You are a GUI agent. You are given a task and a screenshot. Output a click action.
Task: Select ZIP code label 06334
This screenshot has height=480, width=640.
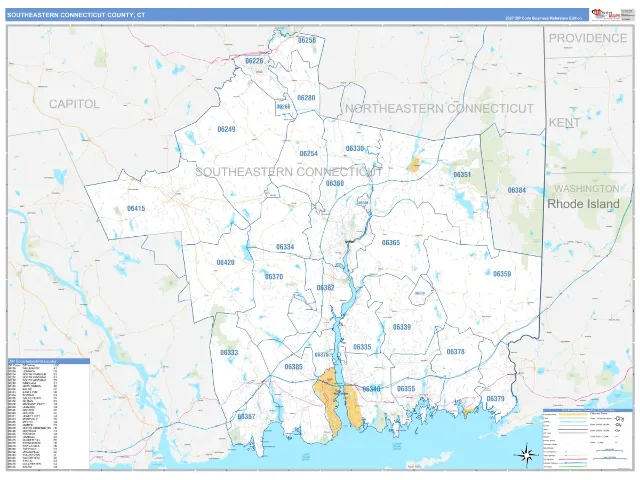pos(285,247)
